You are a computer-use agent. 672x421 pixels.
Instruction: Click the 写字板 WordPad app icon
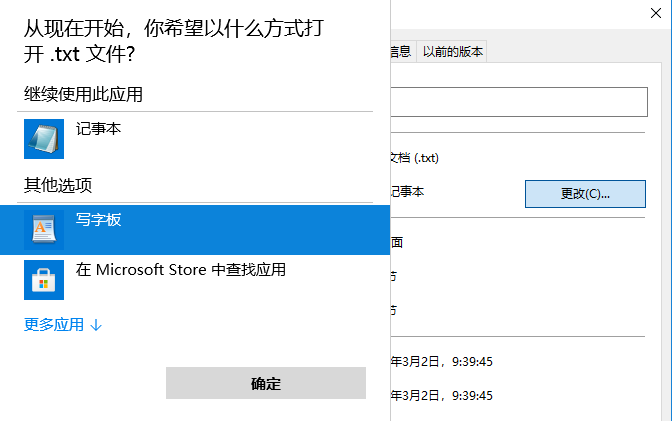tap(43, 229)
